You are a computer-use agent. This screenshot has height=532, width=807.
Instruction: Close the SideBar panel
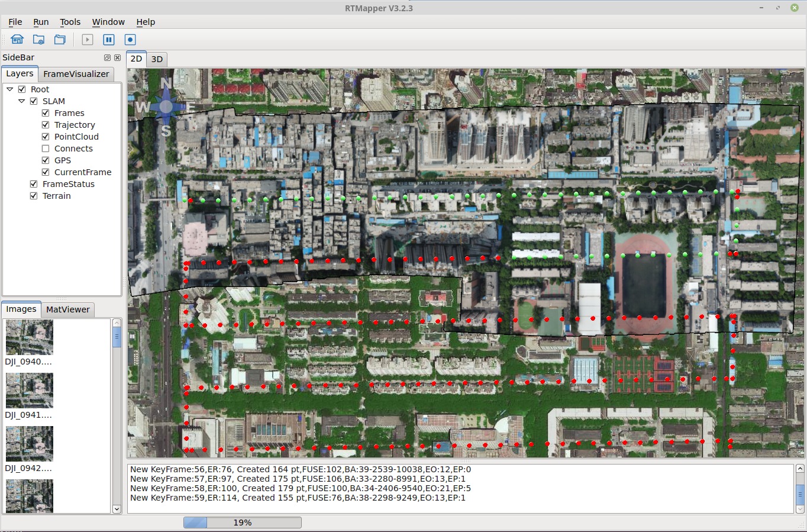117,57
